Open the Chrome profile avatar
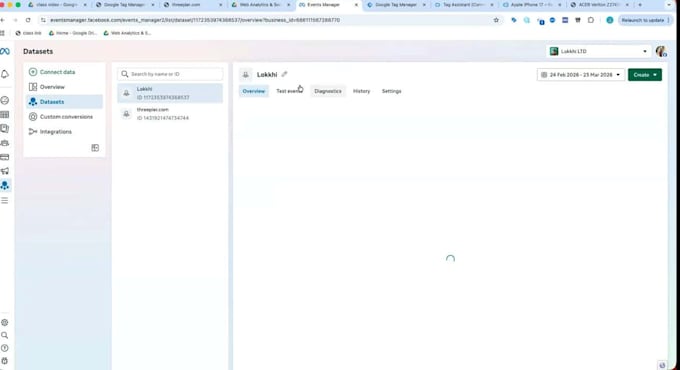The height and width of the screenshot is (370, 680). 610,20
